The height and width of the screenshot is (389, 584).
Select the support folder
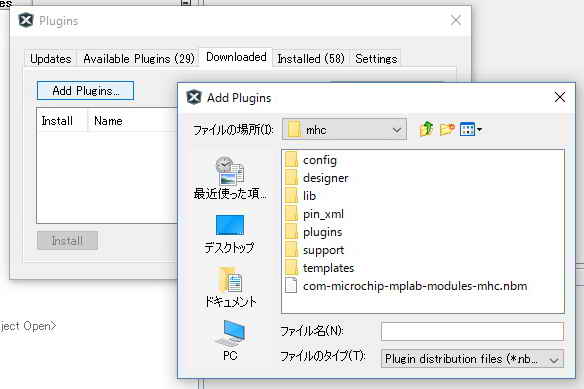tap(315, 250)
